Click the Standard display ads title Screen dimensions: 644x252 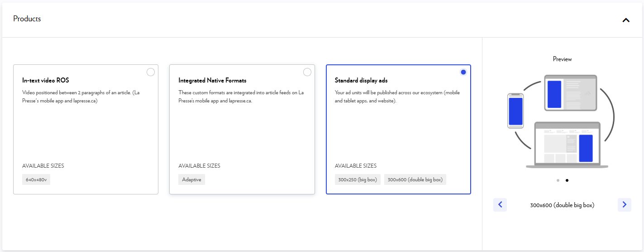pos(361,81)
